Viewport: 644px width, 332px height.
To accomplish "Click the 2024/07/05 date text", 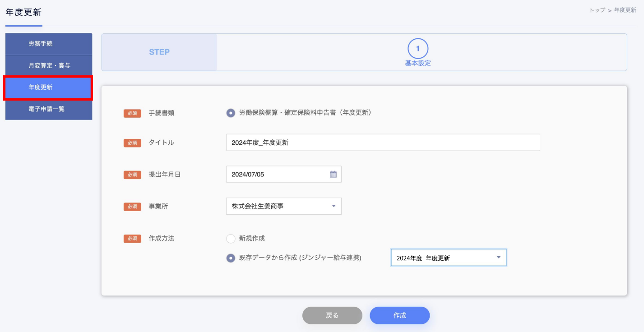I will pos(248,175).
